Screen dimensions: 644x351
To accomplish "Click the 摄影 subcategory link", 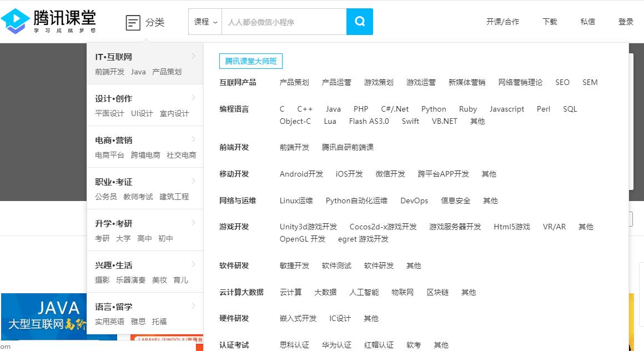I will click(x=102, y=280).
